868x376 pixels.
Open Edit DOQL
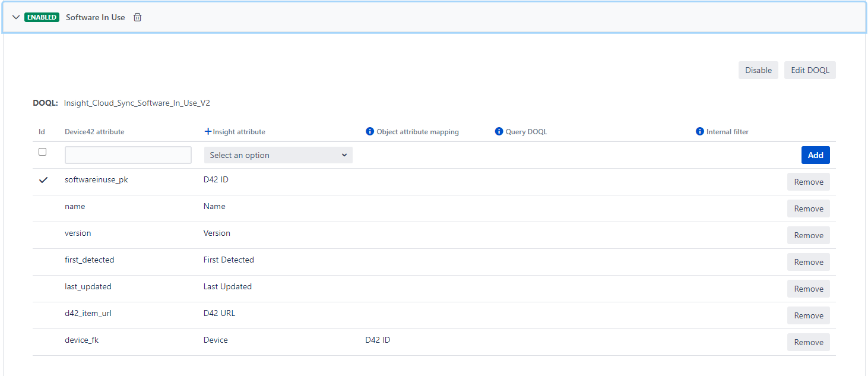[x=810, y=70]
